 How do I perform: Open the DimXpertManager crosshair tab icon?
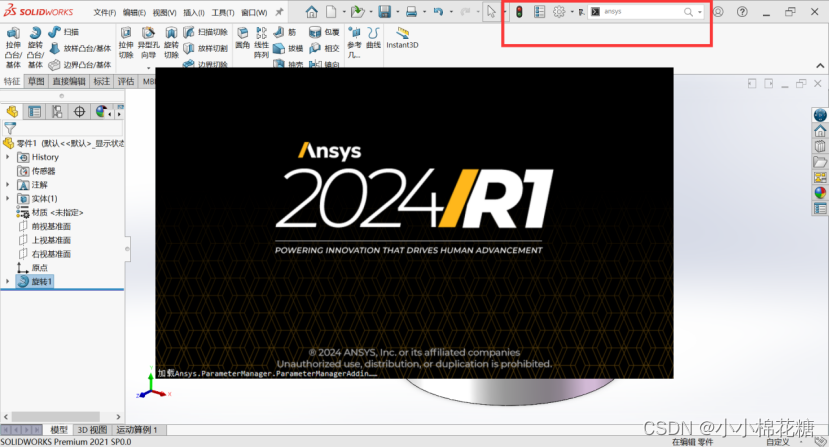pyautogui.click(x=79, y=112)
